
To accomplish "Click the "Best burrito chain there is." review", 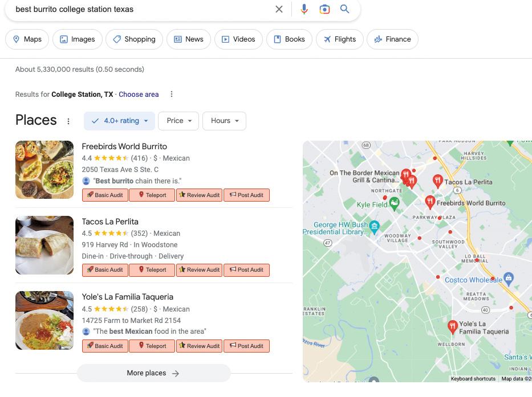I will (137, 181).
